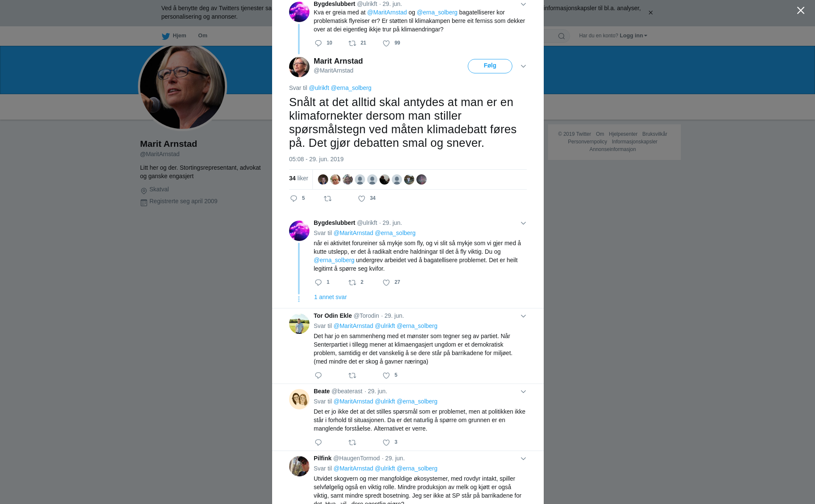815x504 pixels.
Task: Follow Marit Arnstad with Følg button
Action: coord(490,66)
